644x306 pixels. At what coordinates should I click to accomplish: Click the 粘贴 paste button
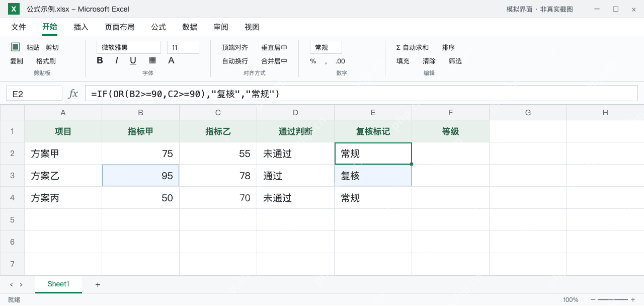pyautogui.click(x=33, y=47)
